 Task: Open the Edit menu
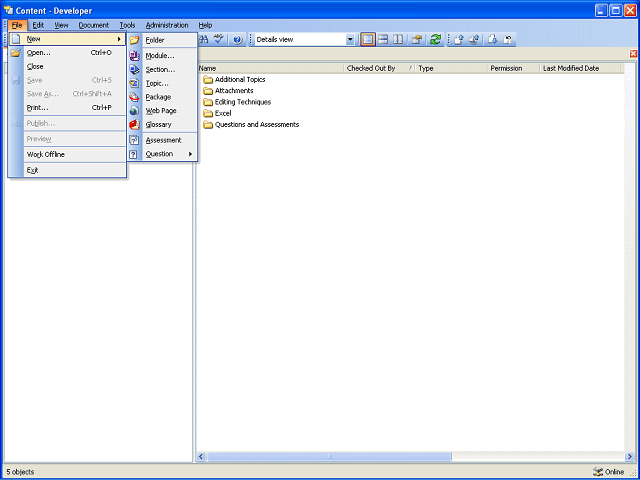(38, 25)
